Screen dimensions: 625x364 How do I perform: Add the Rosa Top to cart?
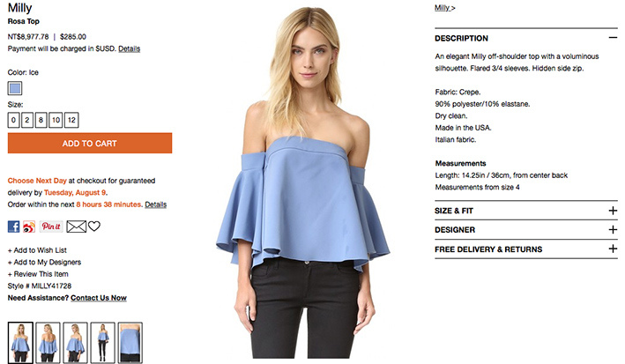pos(90,143)
